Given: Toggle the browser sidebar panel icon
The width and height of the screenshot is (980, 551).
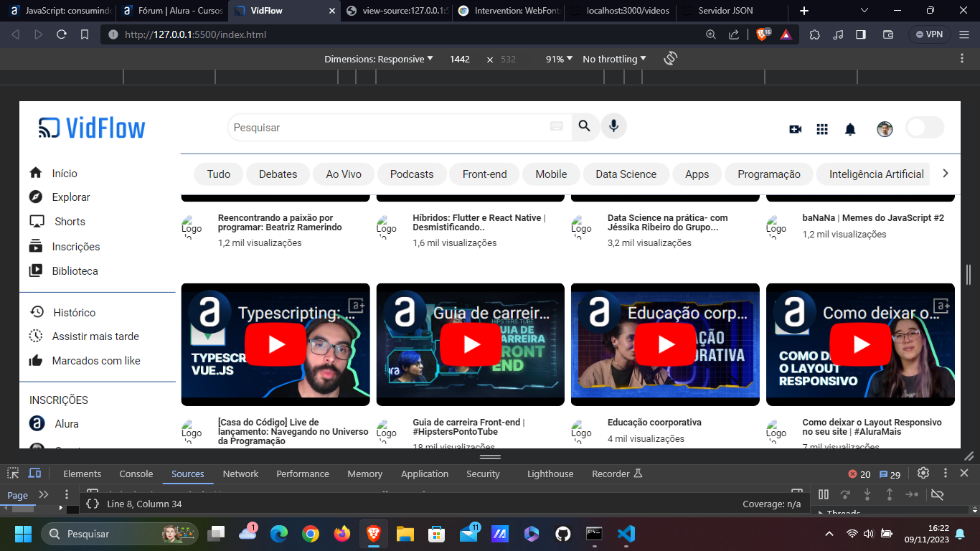Looking at the screenshot, I should (861, 34).
